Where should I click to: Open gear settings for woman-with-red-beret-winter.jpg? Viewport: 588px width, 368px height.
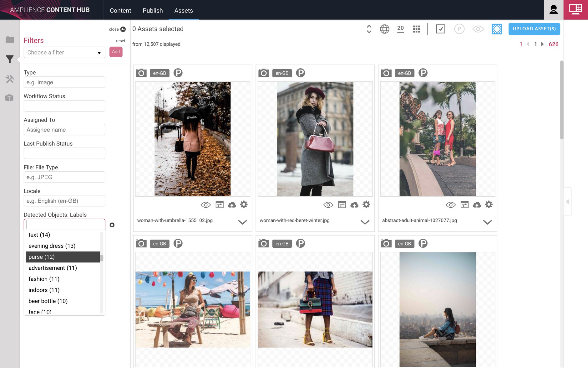click(x=366, y=205)
